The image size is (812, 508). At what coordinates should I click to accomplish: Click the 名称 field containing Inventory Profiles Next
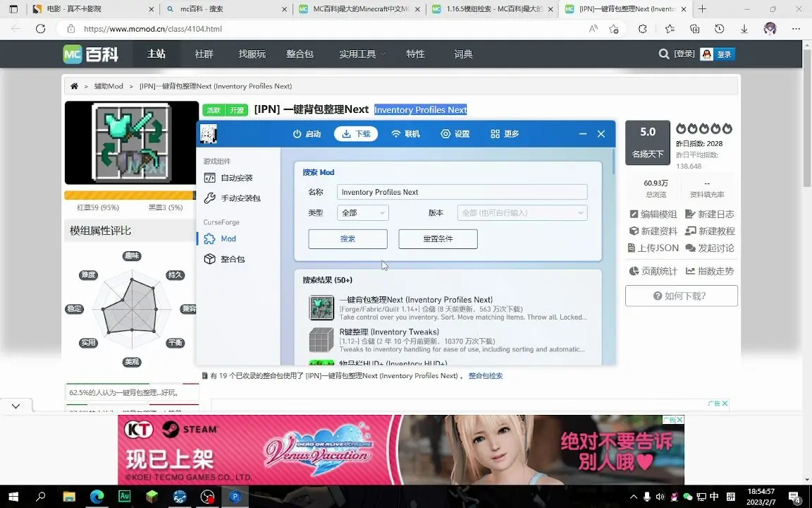click(462, 193)
